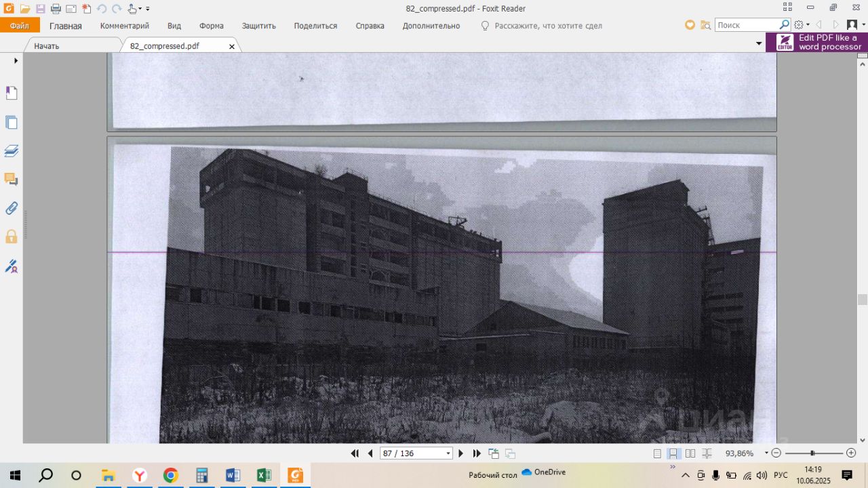868x488 pixels.
Task: Click the zoom slider handle
Action: point(812,453)
